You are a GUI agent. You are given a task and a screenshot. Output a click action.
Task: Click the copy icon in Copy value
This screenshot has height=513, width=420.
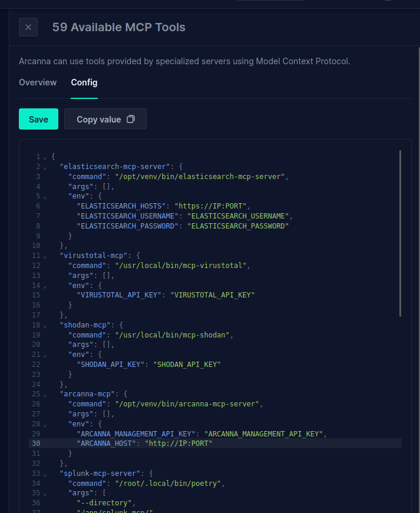click(x=131, y=119)
